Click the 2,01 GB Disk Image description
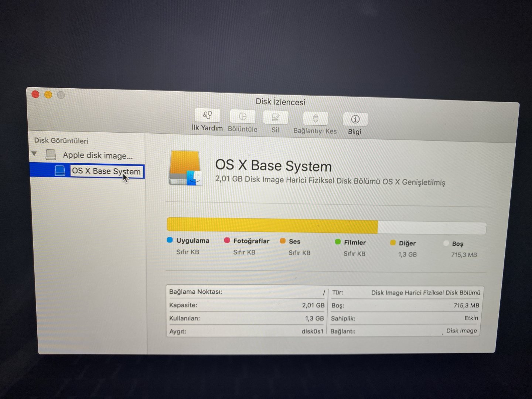532x399 pixels. 330,181
